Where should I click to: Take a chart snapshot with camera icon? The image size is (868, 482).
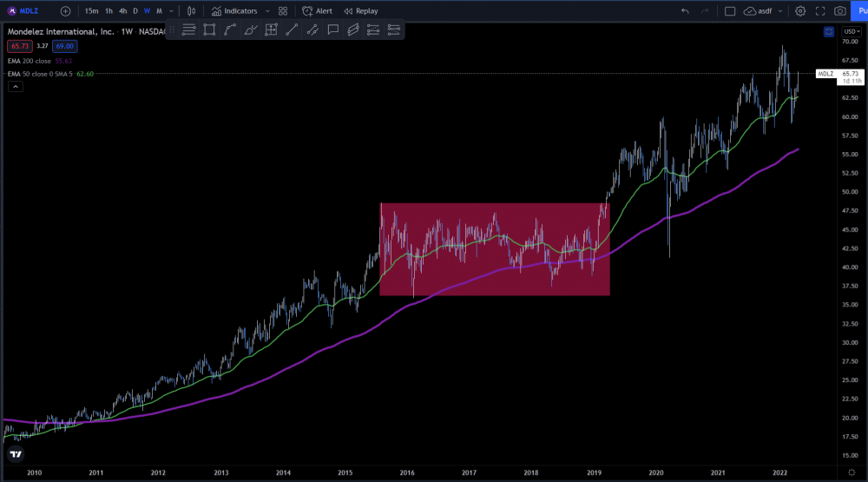tap(840, 11)
